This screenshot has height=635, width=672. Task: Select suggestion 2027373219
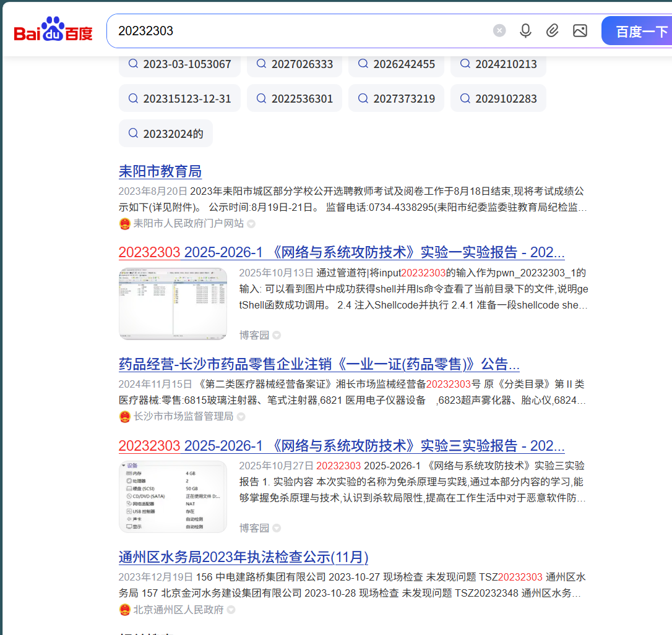(397, 98)
